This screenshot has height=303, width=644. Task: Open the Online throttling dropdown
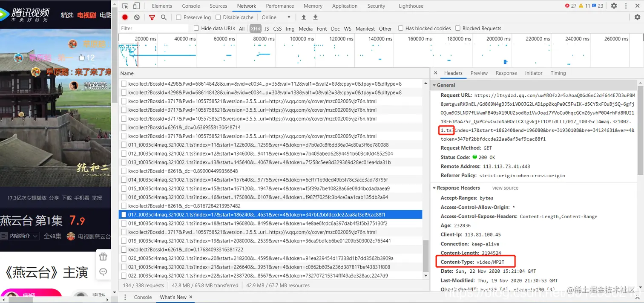click(x=276, y=17)
